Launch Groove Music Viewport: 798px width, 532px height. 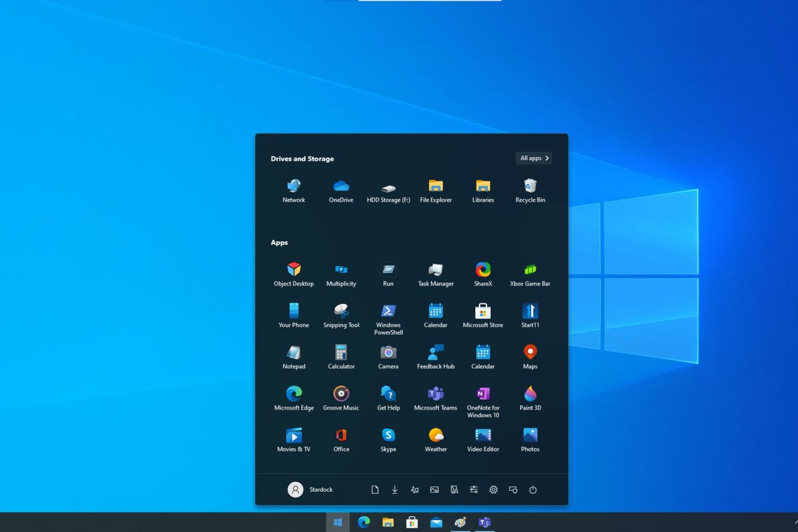341,399
